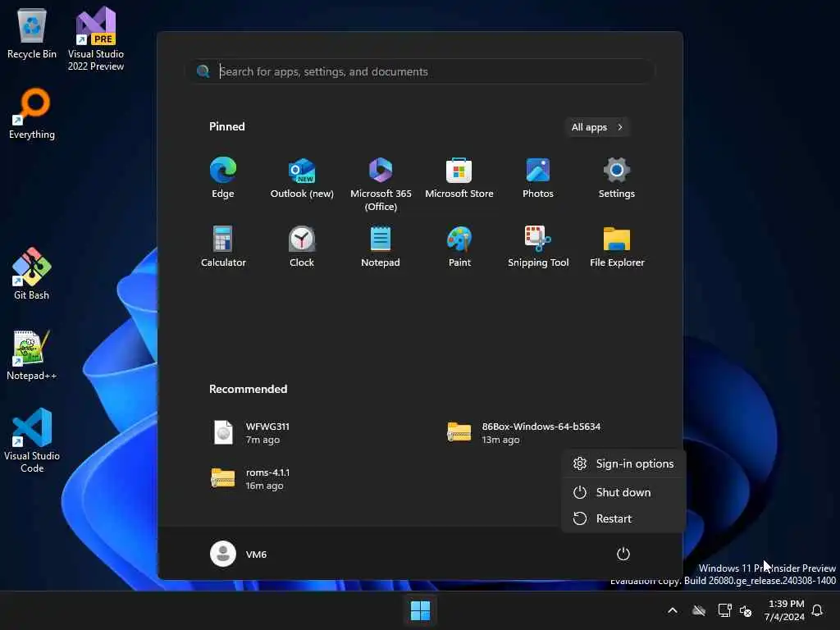Choose Restart in power menu
Image resolution: width=840 pixels, height=630 pixels.
tap(623, 518)
